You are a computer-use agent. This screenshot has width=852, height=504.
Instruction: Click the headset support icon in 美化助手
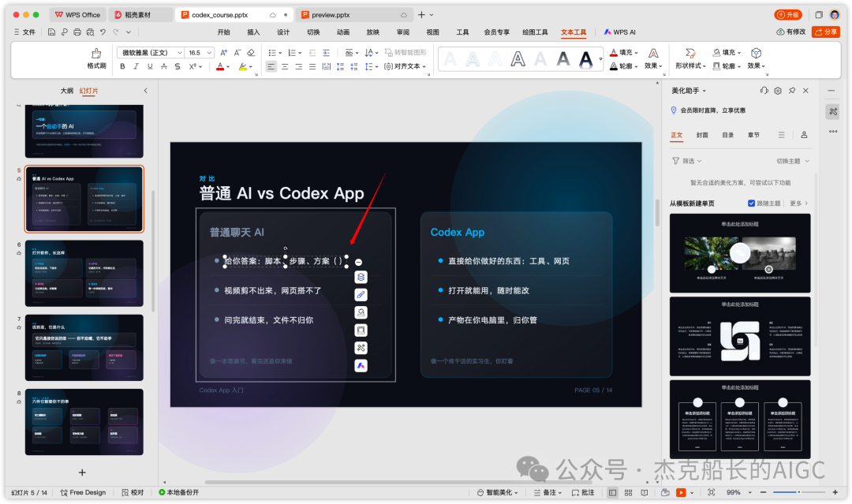[764, 91]
